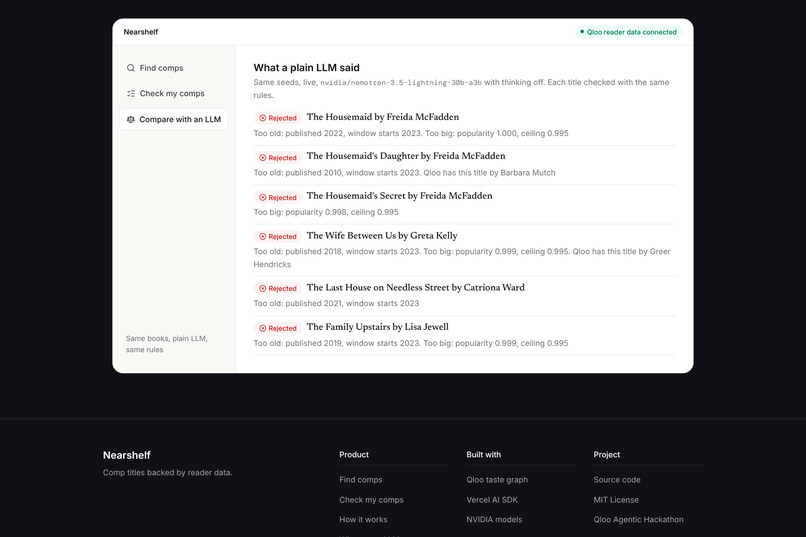Click the Rejected badge for The Wife Between Us
The width and height of the screenshot is (806, 537).
pyautogui.click(x=278, y=236)
